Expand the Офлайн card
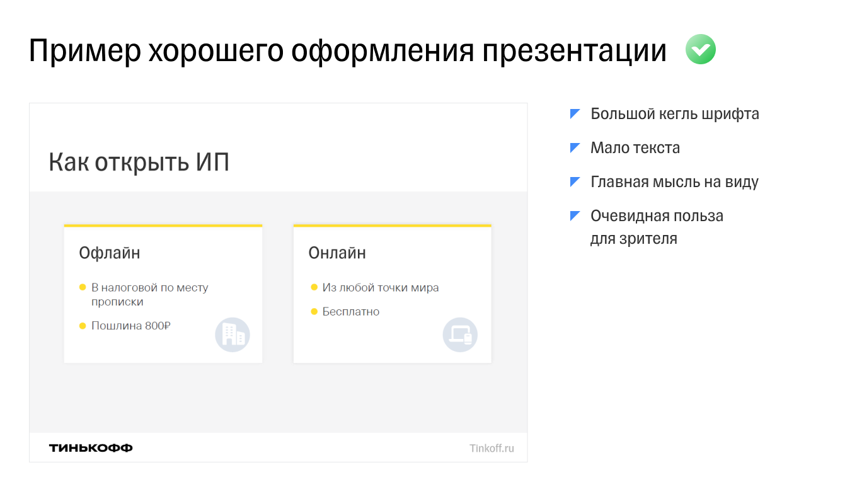Viewport: 857px width, 504px height. point(163,293)
